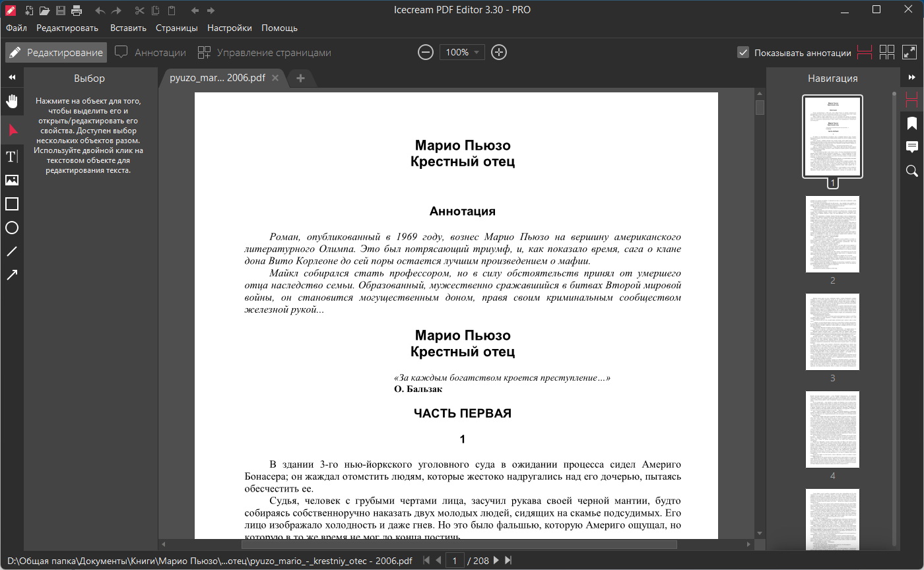Switch to Аннотации mode

(x=150, y=53)
